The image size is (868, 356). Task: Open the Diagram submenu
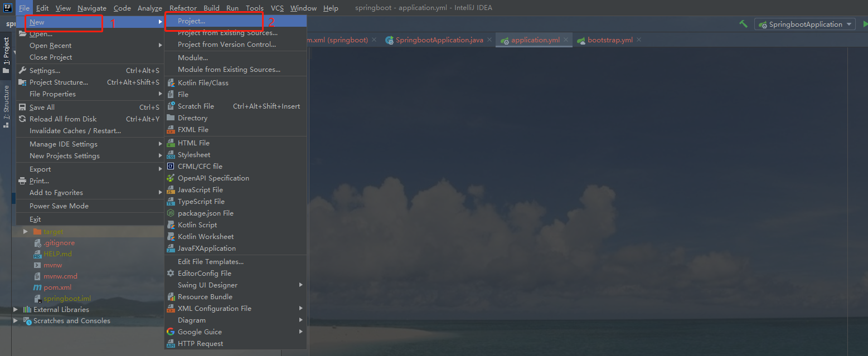tap(235, 320)
